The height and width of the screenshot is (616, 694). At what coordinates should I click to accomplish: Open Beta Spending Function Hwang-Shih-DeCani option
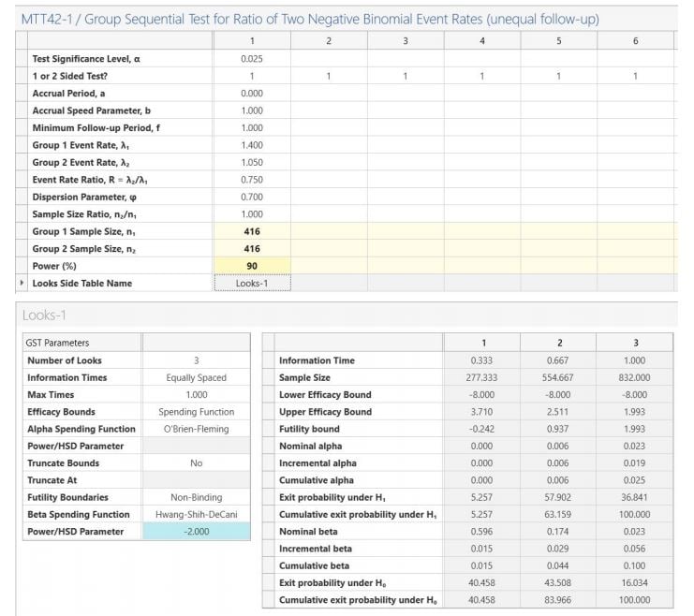196,514
